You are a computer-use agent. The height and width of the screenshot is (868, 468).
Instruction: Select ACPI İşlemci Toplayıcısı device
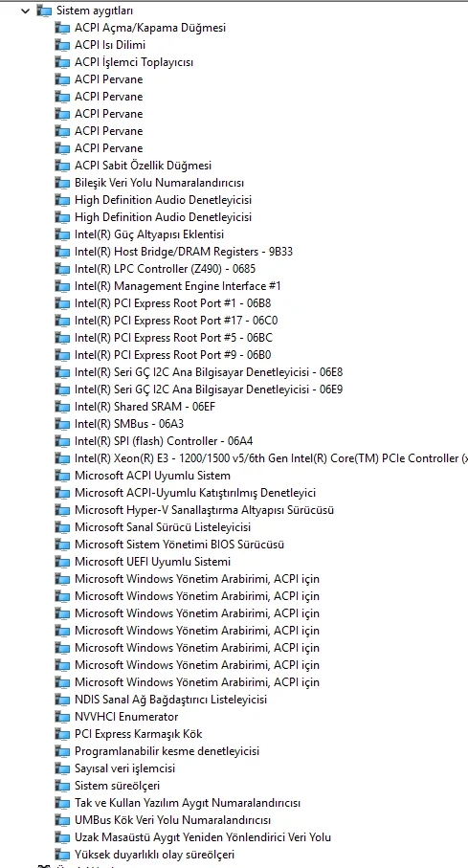(x=134, y=62)
